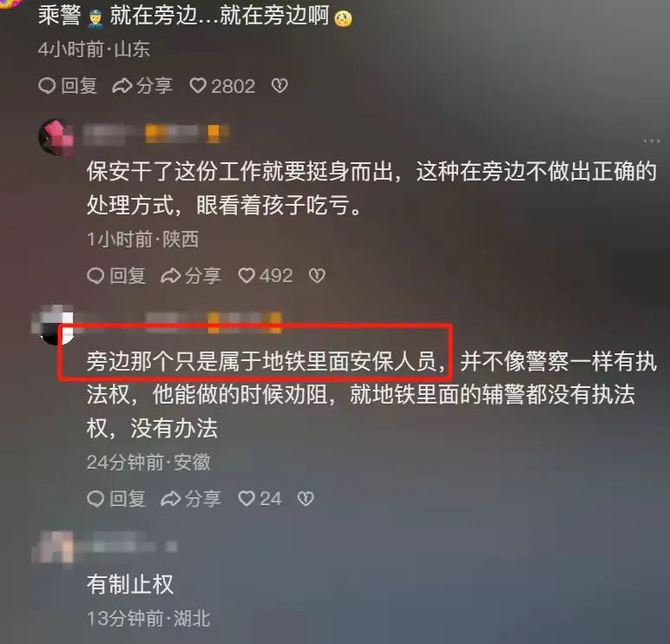The image size is (670, 644).
Task: Like the Anhui comment with 24 likes
Action: (x=259, y=499)
